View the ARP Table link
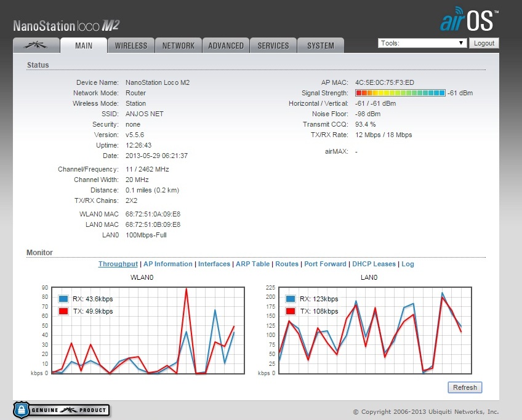522x420 pixels. (x=252, y=264)
